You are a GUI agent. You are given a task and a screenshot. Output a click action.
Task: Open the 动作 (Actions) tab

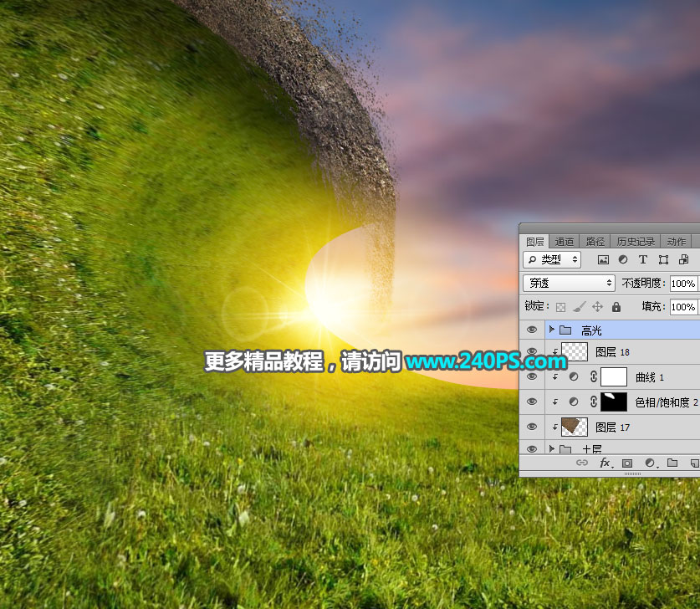[x=676, y=242]
